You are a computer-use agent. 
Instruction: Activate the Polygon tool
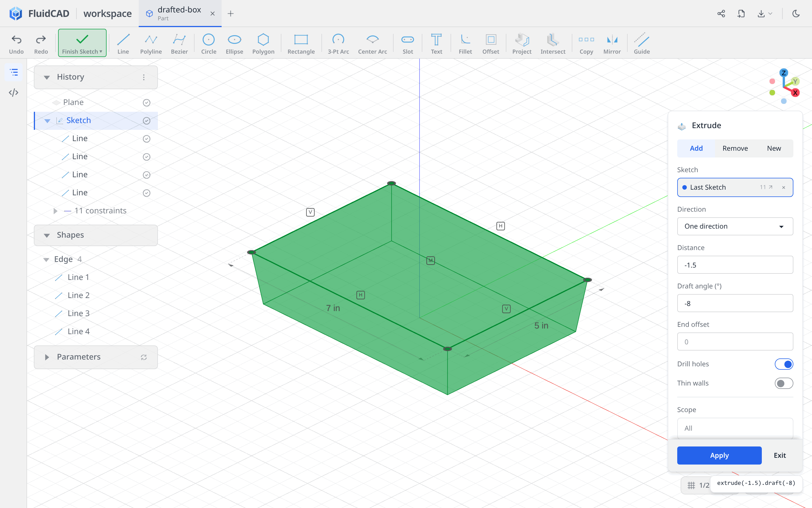263,44
